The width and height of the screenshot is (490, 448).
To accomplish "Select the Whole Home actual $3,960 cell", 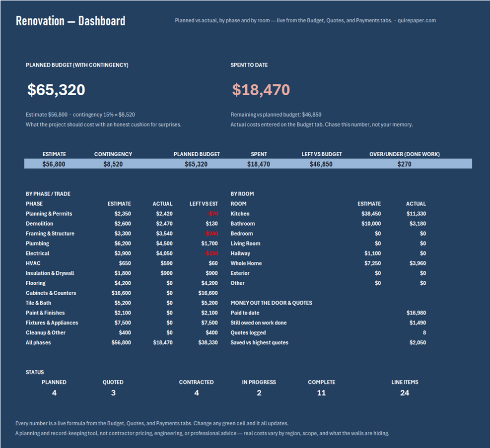I will click(x=418, y=263).
